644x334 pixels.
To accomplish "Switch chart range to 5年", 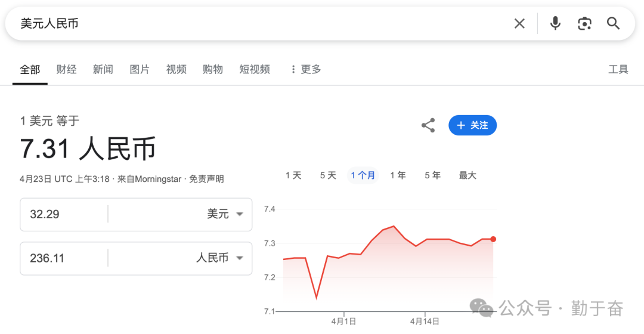I will click(x=432, y=175).
